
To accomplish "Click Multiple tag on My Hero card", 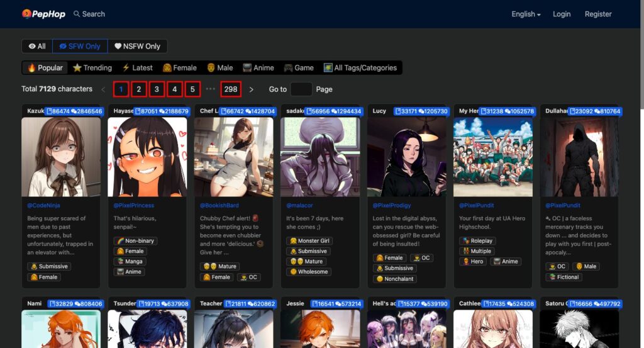I will click(477, 251).
